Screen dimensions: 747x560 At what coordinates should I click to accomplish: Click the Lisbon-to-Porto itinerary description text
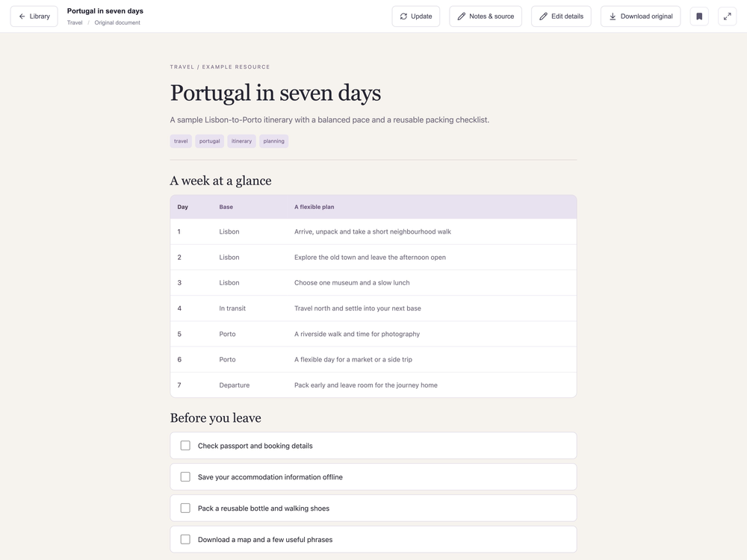pos(329,119)
